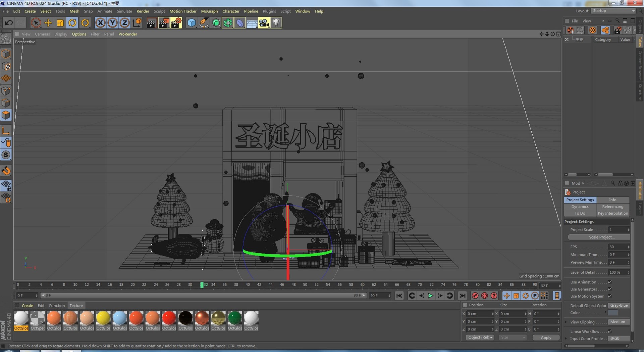Select Texture mode checkered cube icon
The width and height of the screenshot is (644, 352).
[x=6, y=66]
